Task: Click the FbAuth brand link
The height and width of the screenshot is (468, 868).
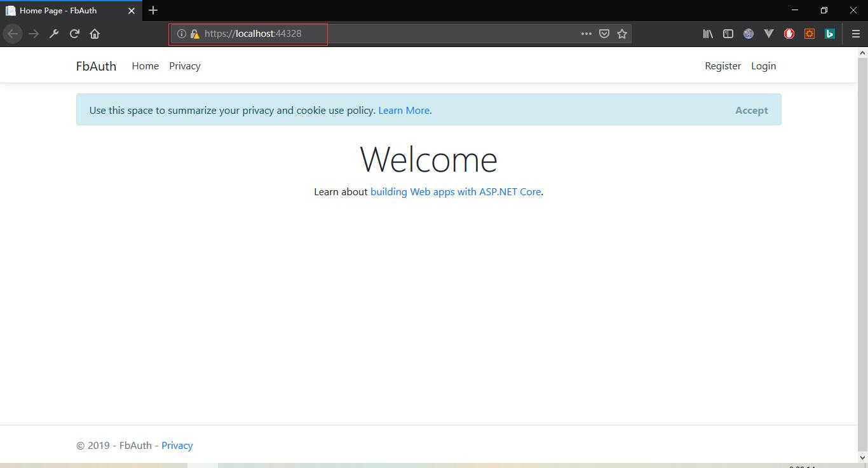Action: point(96,66)
